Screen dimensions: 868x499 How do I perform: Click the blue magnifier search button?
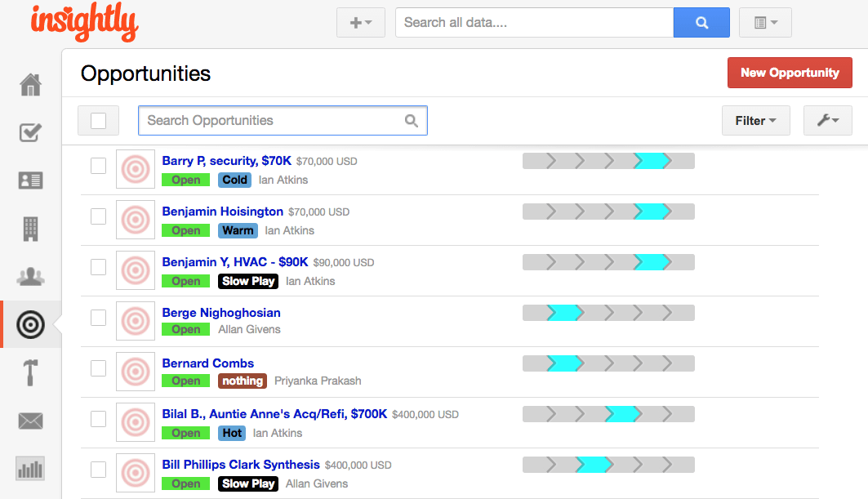tap(701, 23)
